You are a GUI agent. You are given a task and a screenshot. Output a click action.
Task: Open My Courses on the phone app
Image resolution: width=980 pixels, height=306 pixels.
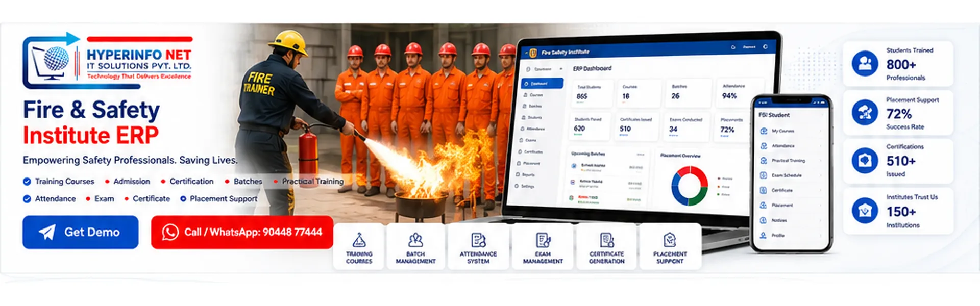click(x=791, y=131)
